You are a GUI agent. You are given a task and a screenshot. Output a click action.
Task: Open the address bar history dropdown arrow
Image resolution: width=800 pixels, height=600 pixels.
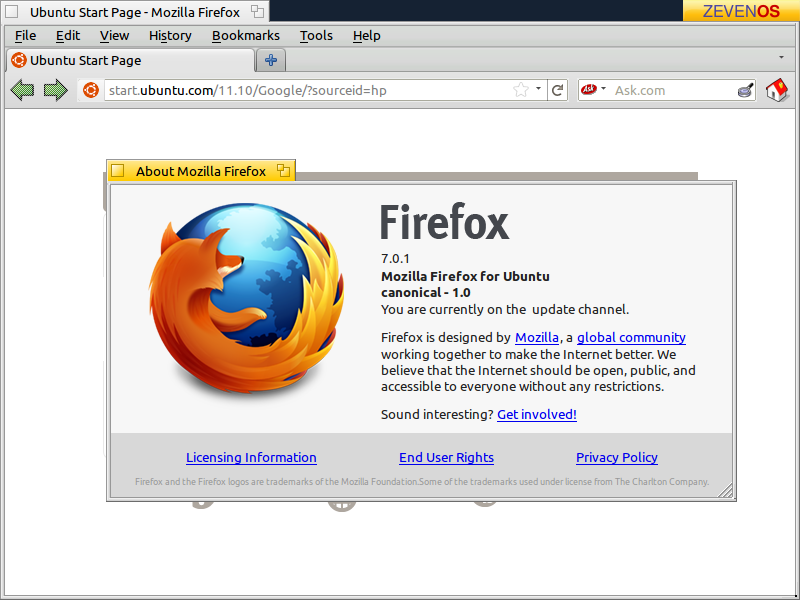tap(538, 89)
